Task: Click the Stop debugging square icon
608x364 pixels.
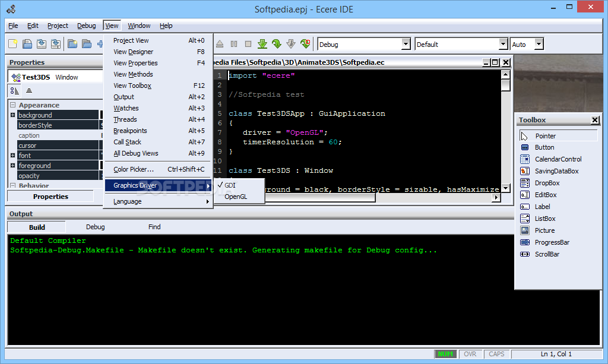Action: 248,44
